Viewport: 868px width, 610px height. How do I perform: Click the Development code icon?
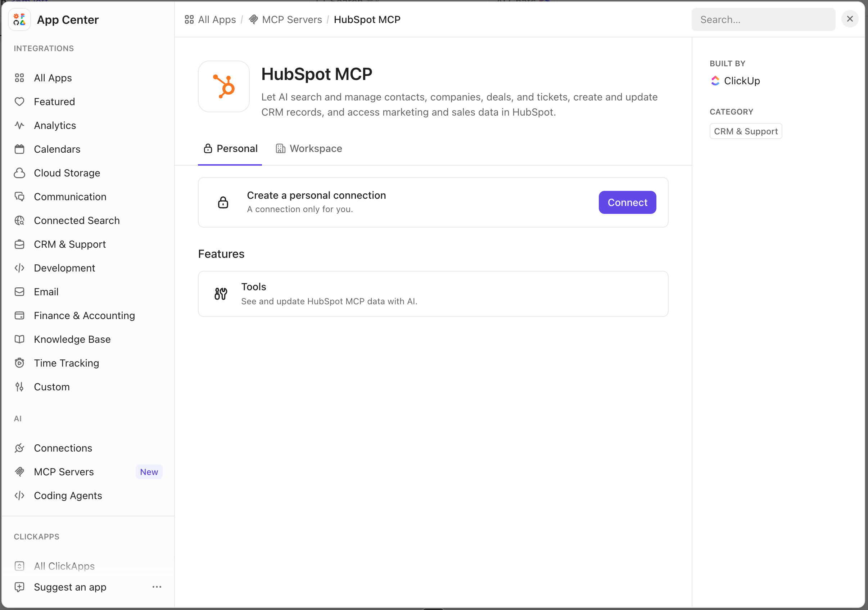(x=19, y=268)
